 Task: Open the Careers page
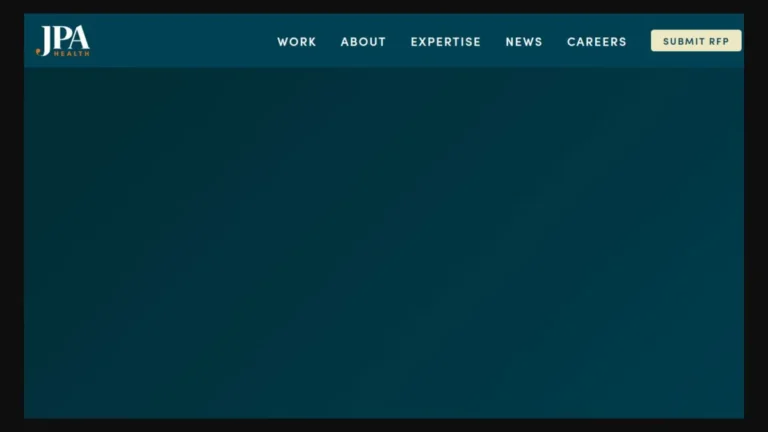click(x=597, y=42)
